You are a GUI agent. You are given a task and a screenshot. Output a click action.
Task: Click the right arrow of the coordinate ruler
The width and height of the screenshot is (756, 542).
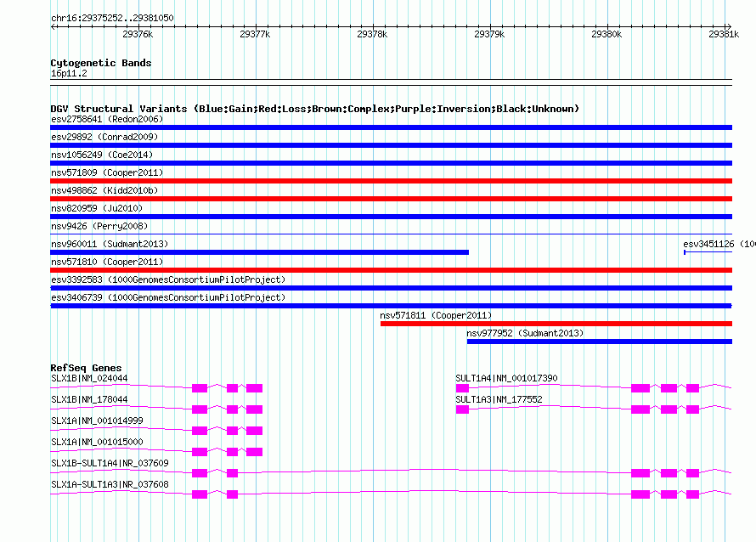729,27
